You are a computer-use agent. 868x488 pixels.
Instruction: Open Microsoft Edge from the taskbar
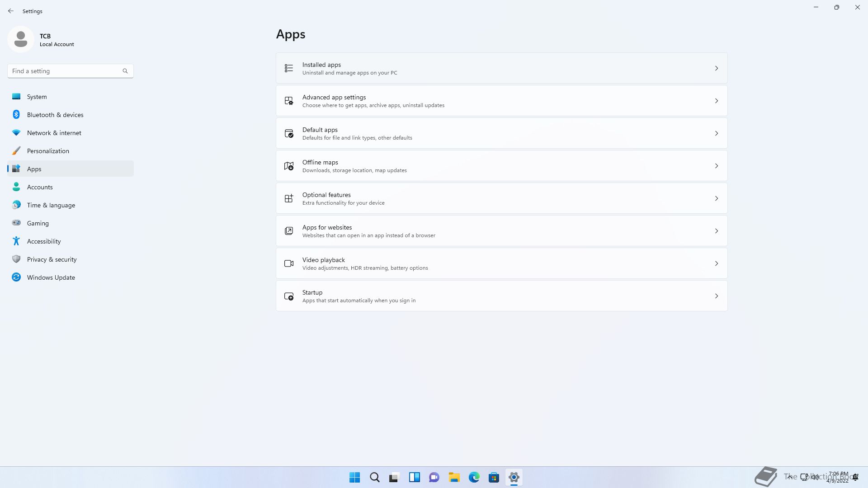click(474, 477)
